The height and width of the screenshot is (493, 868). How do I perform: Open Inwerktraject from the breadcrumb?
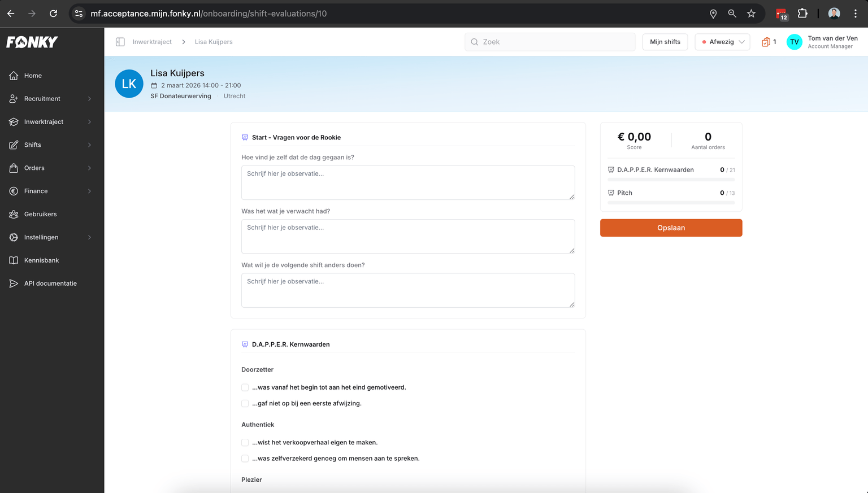click(x=151, y=42)
